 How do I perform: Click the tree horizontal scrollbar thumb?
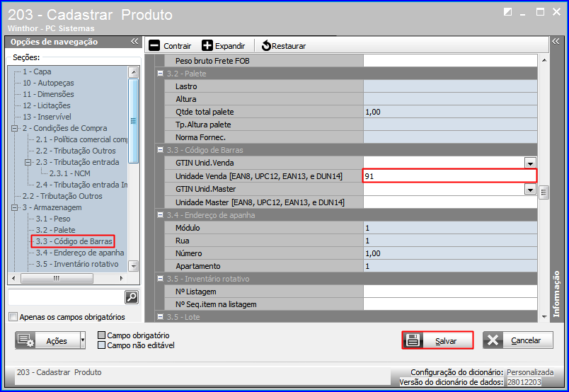click(57, 278)
